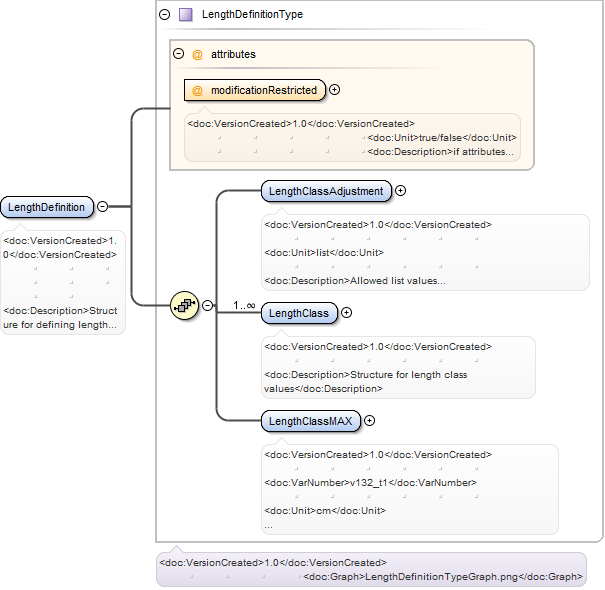The image size is (605, 590).
Task: Click 'Allowed list values...' description text
Action: [397, 281]
